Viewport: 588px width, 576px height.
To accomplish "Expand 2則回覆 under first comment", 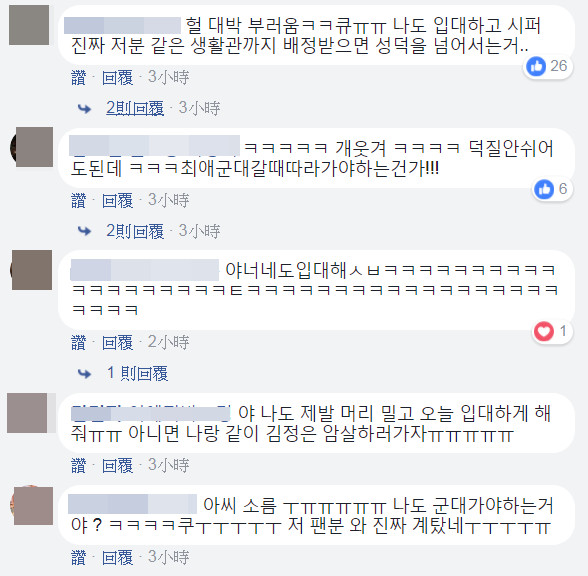I will pos(135,108).
